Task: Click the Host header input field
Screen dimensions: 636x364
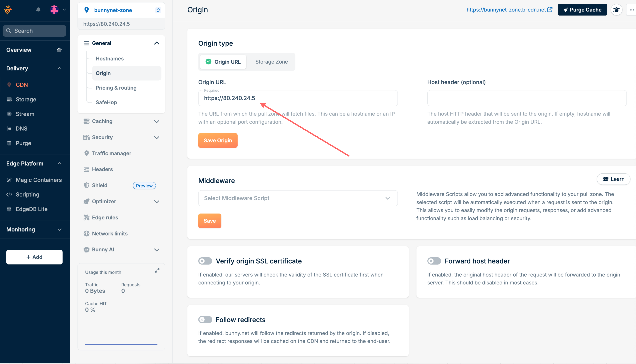Action: [527, 98]
